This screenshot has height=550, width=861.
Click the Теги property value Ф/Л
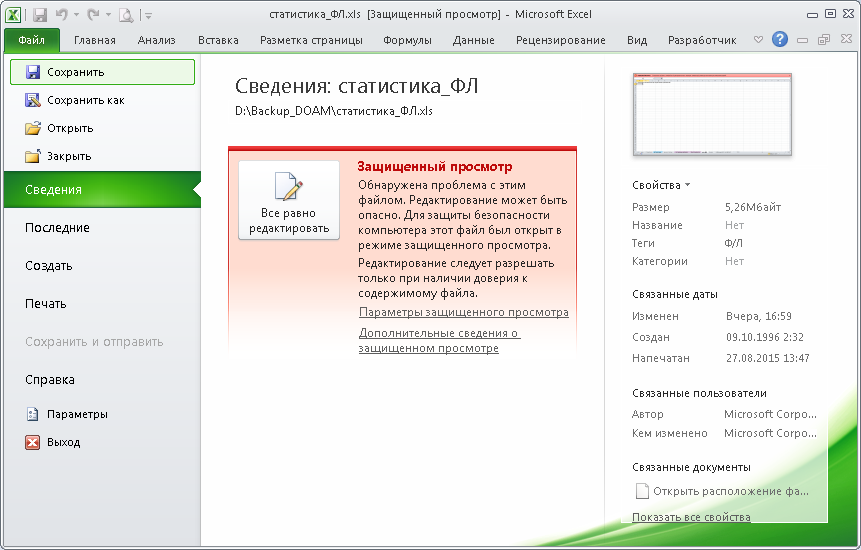click(734, 243)
